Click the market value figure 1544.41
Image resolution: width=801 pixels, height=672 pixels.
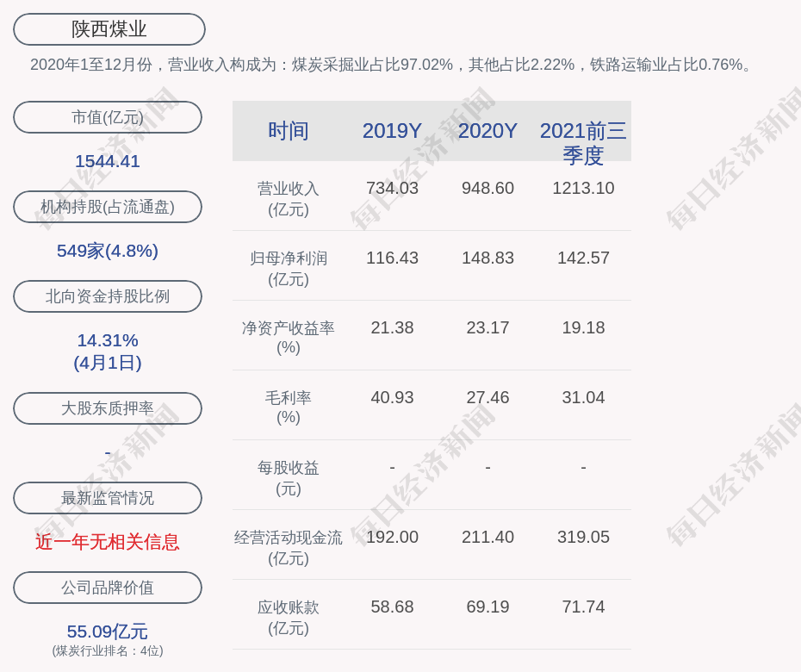pyautogui.click(x=108, y=161)
